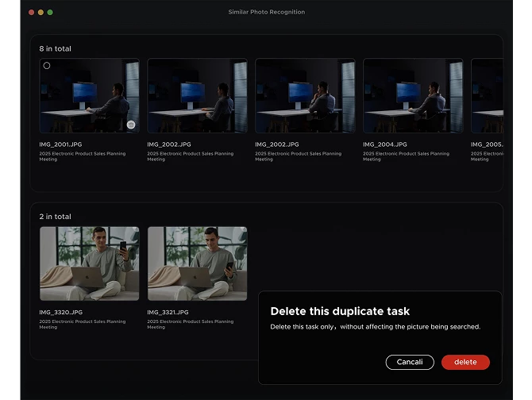The height and width of the screenshot is (400, 532).
Task: Open the thumbnail of man resting chin on hand
Action: tap(305, 95)
